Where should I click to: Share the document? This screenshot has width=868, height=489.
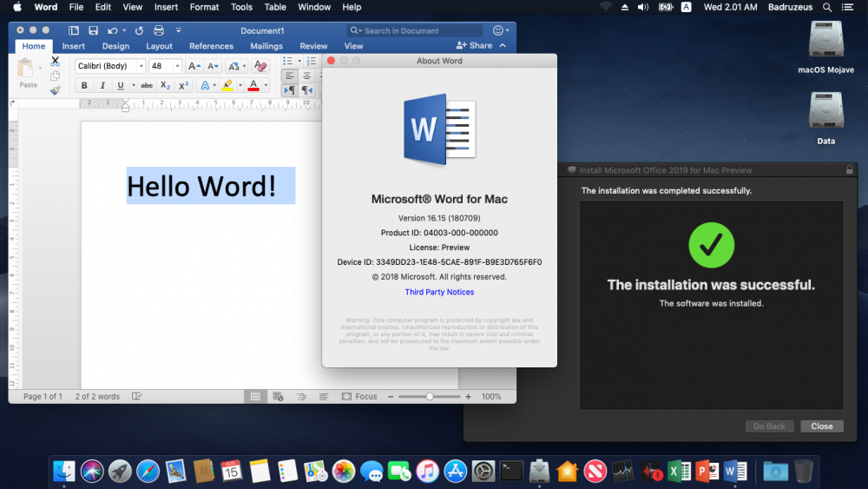coord(474,45)
